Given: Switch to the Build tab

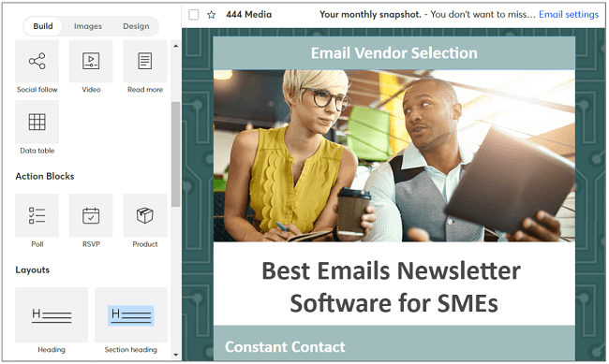Looking at the screenshot, I should [43, 26].
